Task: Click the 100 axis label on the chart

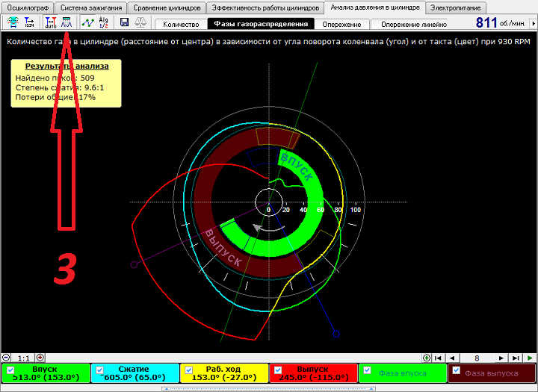Action: click(355, 210)
